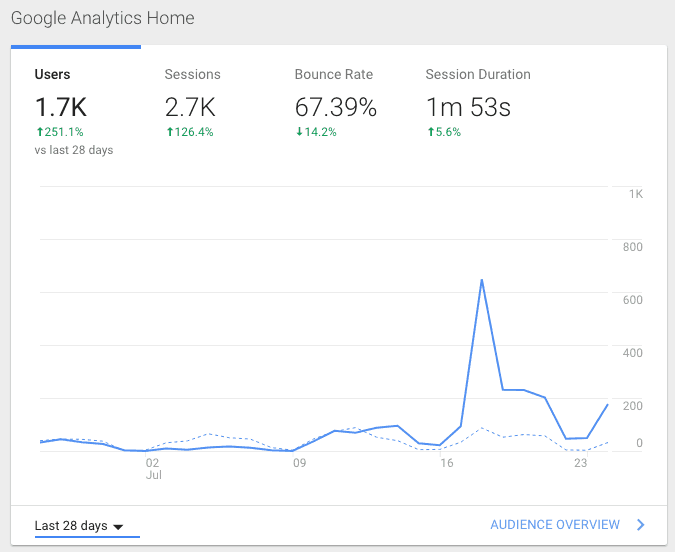
Task: Click the 23 date axis label
Action: [x=581, y=463]
